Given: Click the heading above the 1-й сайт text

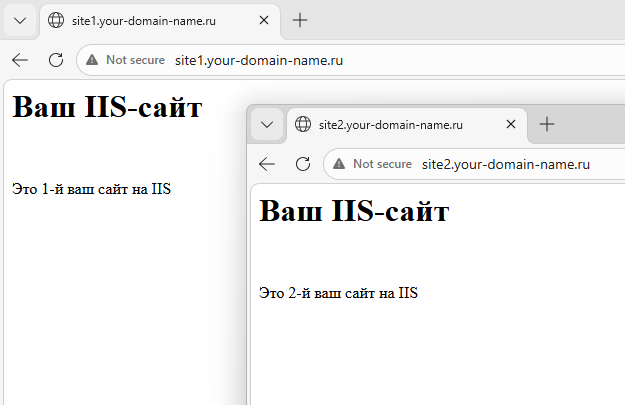Looking at the screenshot, I should (x=108, y=108).
